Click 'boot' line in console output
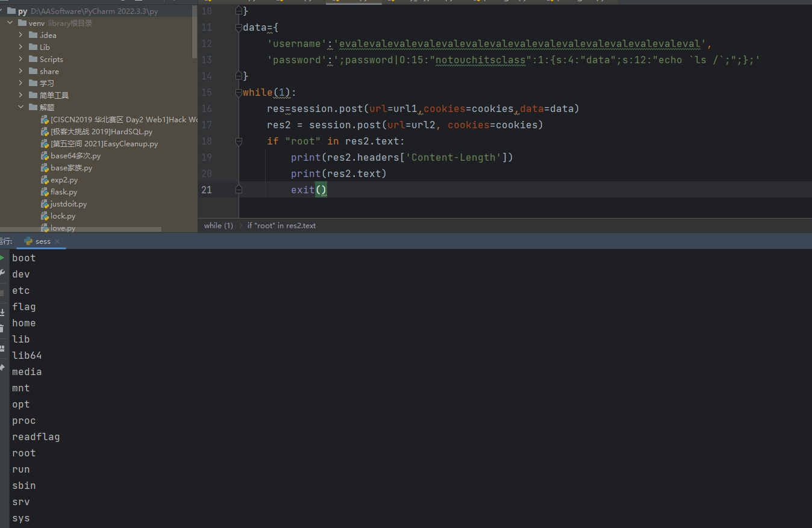The height and width of the screenshot is (528, 812). click(24, 258)
